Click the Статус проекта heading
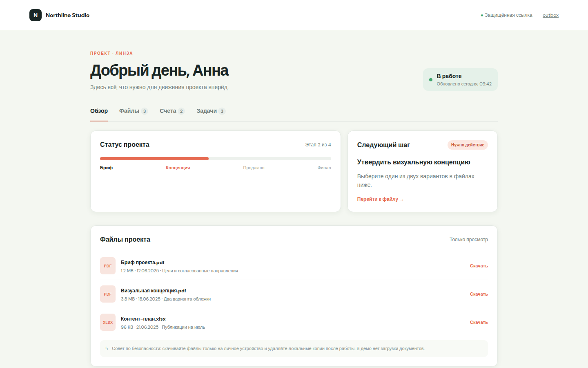This screenshot has height=368, width=588. 125,145
